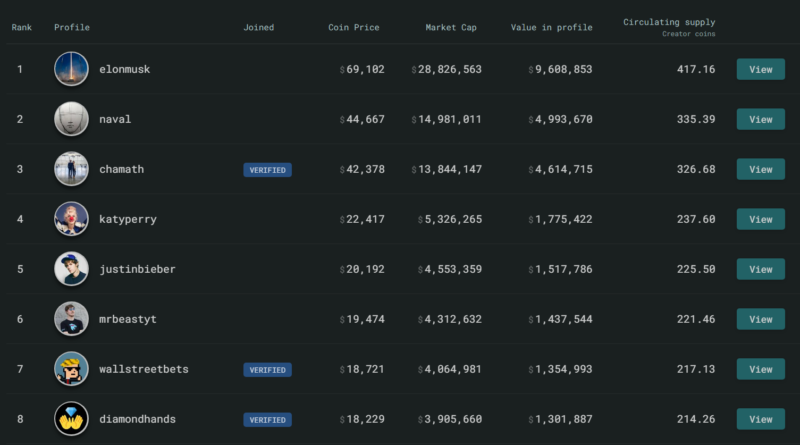
Task: Open katyperry's profile avatar
Action: [x=71, y=219]
